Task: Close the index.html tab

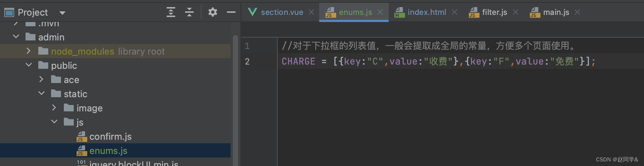Action: pyautogui.click(x=455, y=12)
